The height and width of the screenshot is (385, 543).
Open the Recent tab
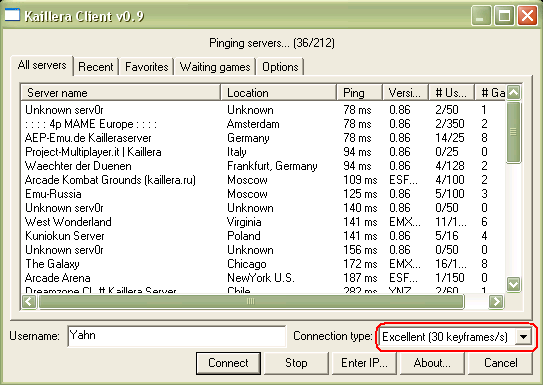96,66
